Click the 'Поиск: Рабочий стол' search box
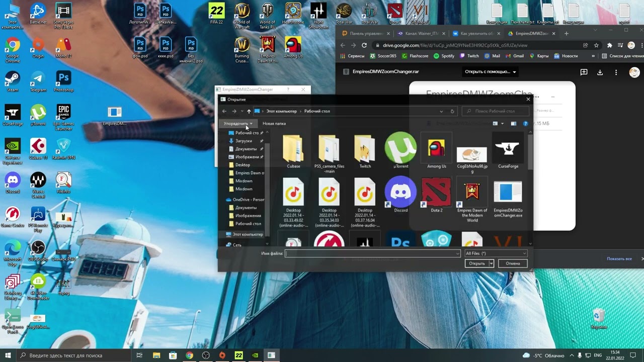 [x=495, y=111]
